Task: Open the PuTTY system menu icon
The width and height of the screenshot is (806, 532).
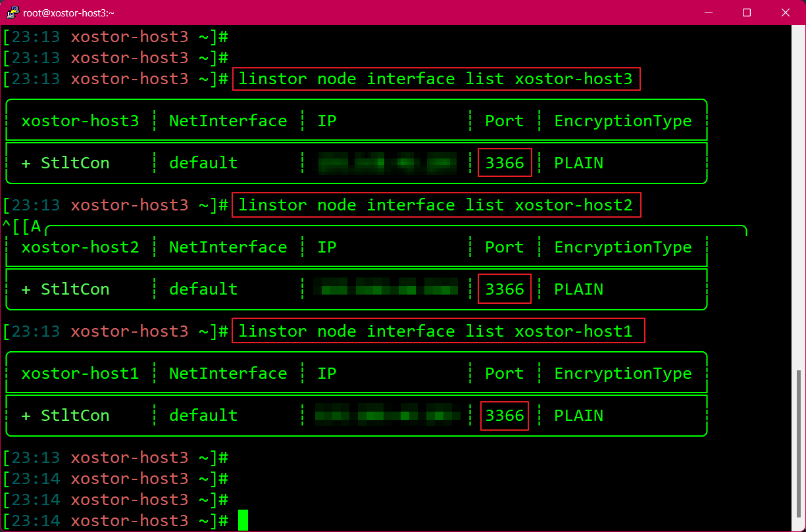Action: click(11, 12)
